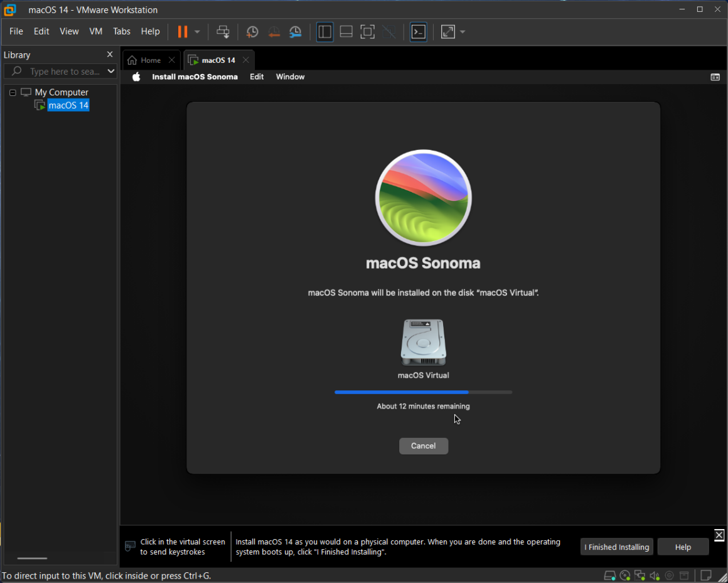This screenshot has width=728, height=583.
Task: Click the camera device status icon
Action: (x=669, y=576)
